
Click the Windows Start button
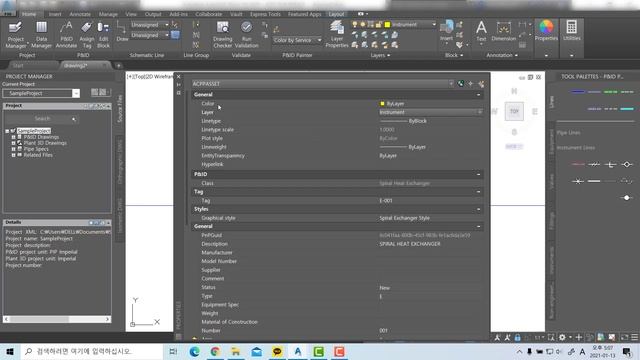click(10, 351)
